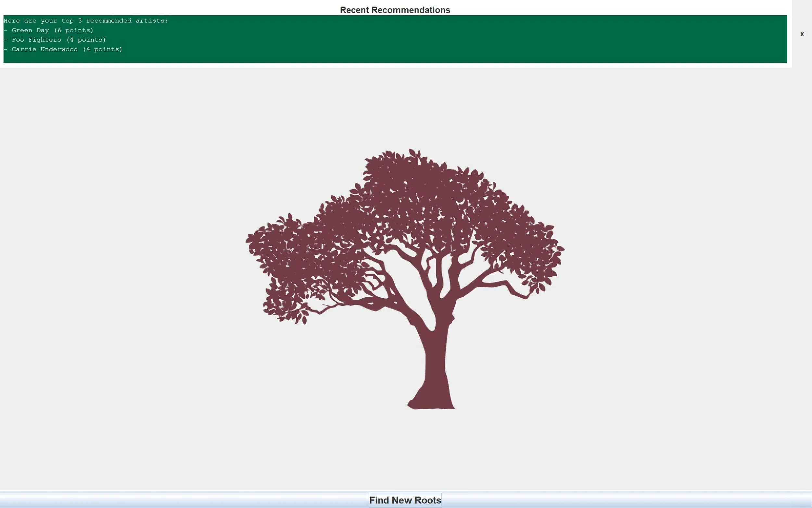
Task: Click the empty gray area left of the tree
Action: 118,269
